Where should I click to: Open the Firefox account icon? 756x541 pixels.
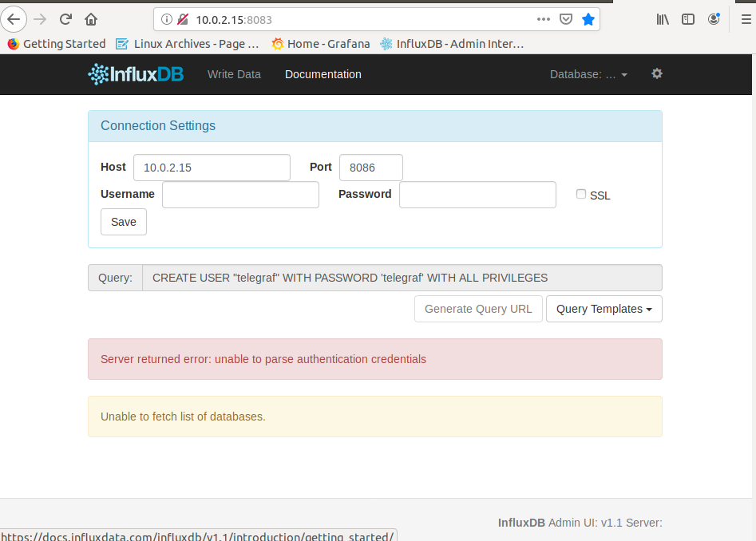714,19
